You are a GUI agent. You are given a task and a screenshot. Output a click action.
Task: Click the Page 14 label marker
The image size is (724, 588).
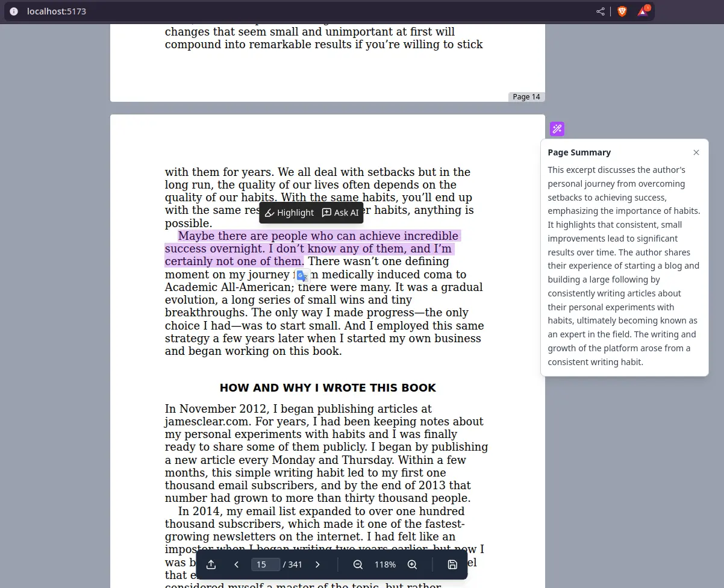[x=526, y=96]
